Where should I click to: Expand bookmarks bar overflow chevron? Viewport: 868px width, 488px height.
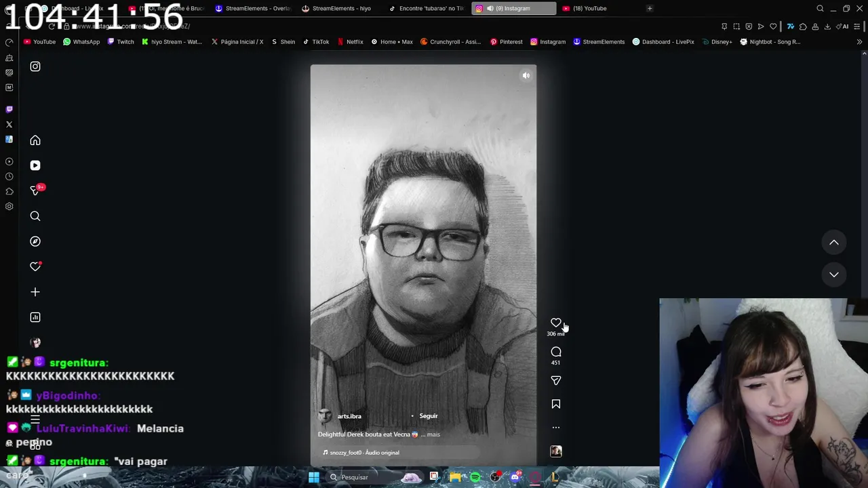[x=859, y=42]
